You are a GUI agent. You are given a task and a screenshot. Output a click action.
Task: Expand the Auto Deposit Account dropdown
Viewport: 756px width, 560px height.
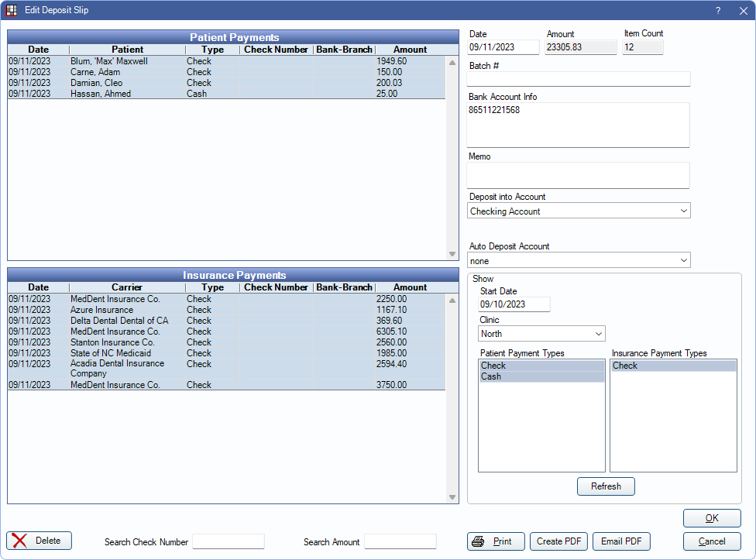(579, 261)
